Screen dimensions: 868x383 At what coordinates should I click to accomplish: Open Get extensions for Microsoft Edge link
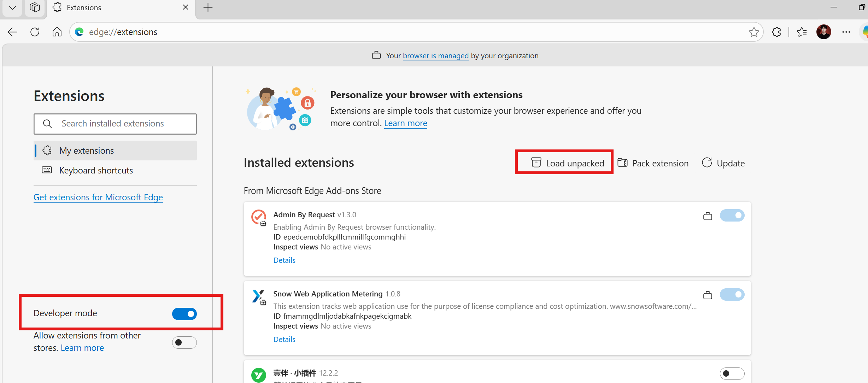pos(98,197)
